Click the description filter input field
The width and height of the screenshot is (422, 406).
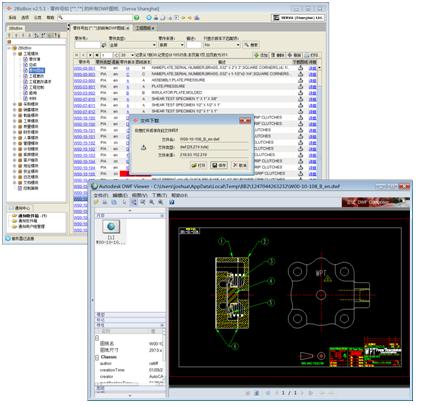tap(194, 45)
